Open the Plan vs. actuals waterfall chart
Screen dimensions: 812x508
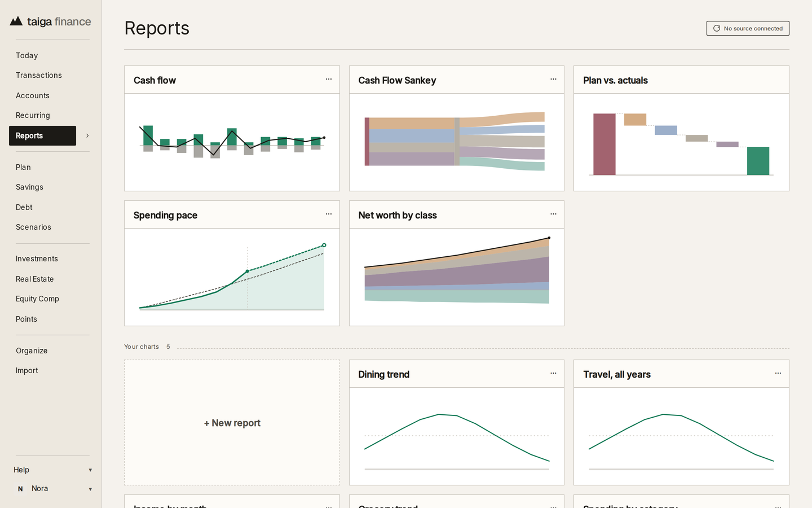[x=681, y=142]
